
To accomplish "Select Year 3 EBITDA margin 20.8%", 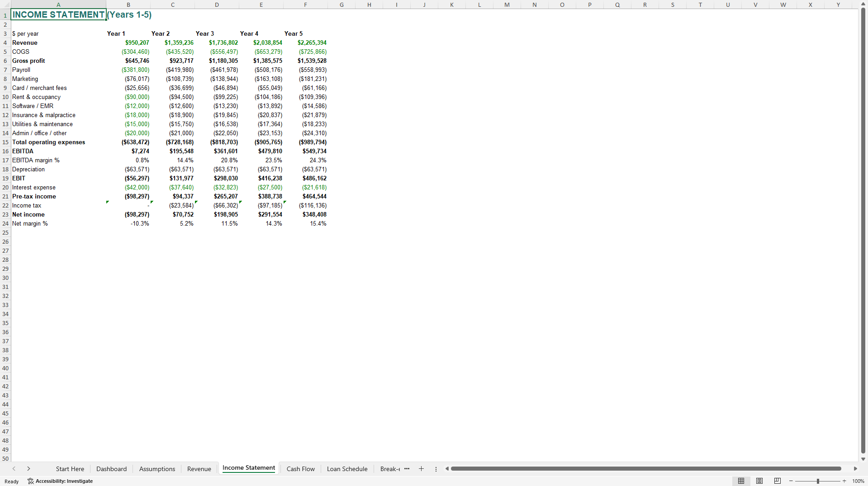I will click(217, 160).
